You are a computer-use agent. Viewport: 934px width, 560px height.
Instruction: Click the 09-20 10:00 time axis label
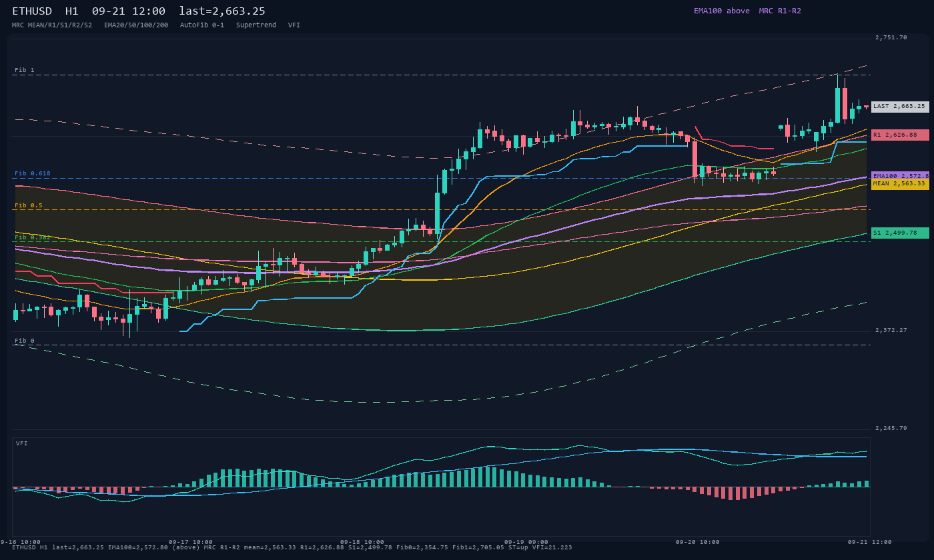click(x=698, y=542)
